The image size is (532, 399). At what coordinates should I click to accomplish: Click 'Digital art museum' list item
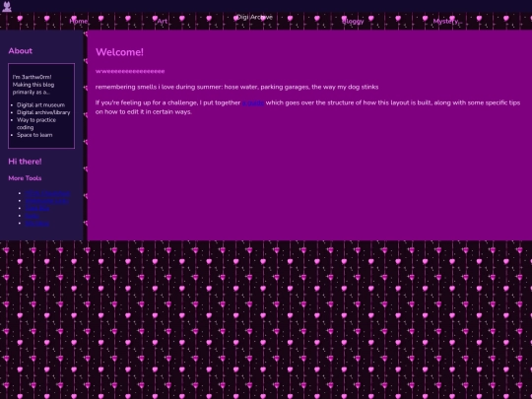(40, 105)
